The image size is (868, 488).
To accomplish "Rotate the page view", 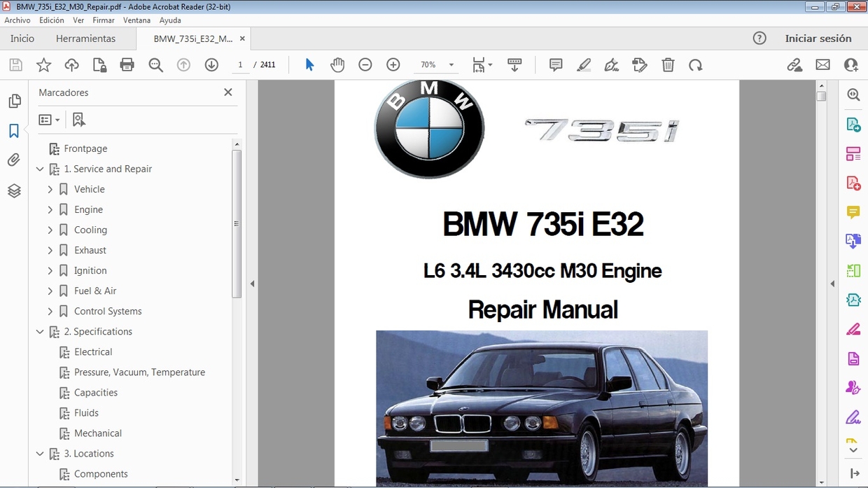I will pyautogui.click(x=695, y=65).
